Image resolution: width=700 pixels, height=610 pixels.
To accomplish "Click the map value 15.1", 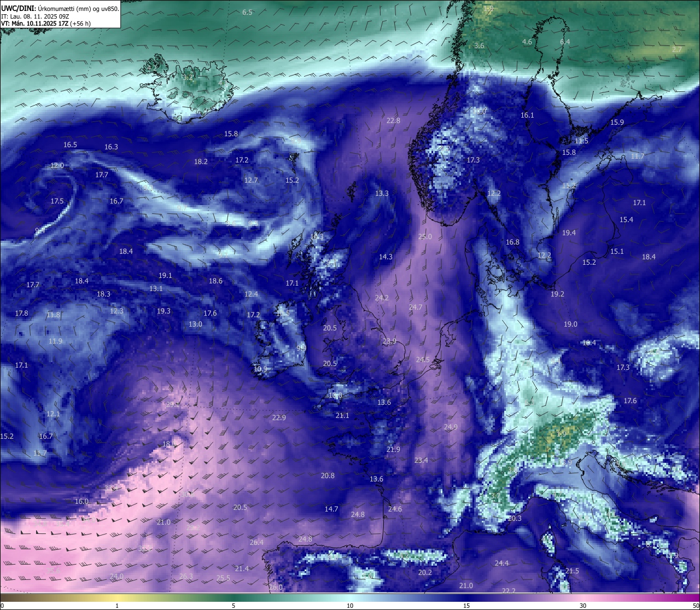I will (617, 251).
